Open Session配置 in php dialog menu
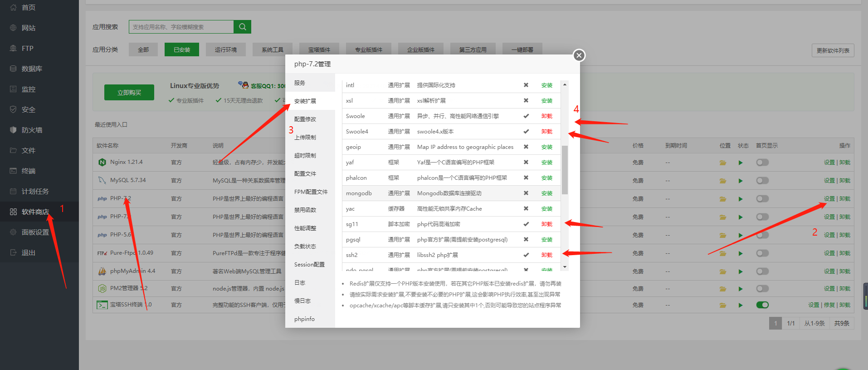This screenshot has width=868, height=370. pyautogui.click(x=310, y=264)
